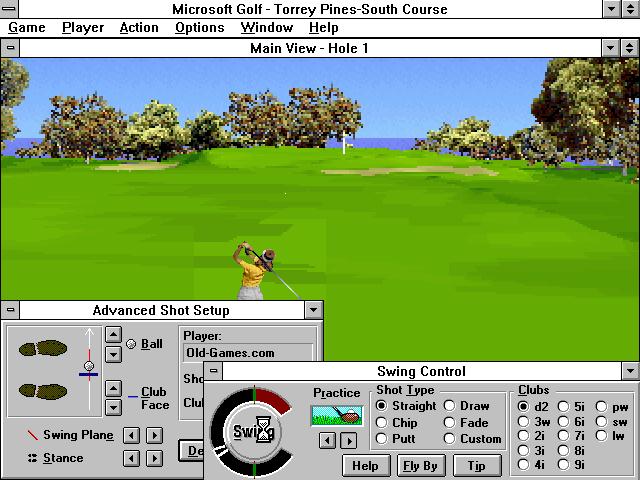
Task: Select the 9i club
Action: point(571,464)
